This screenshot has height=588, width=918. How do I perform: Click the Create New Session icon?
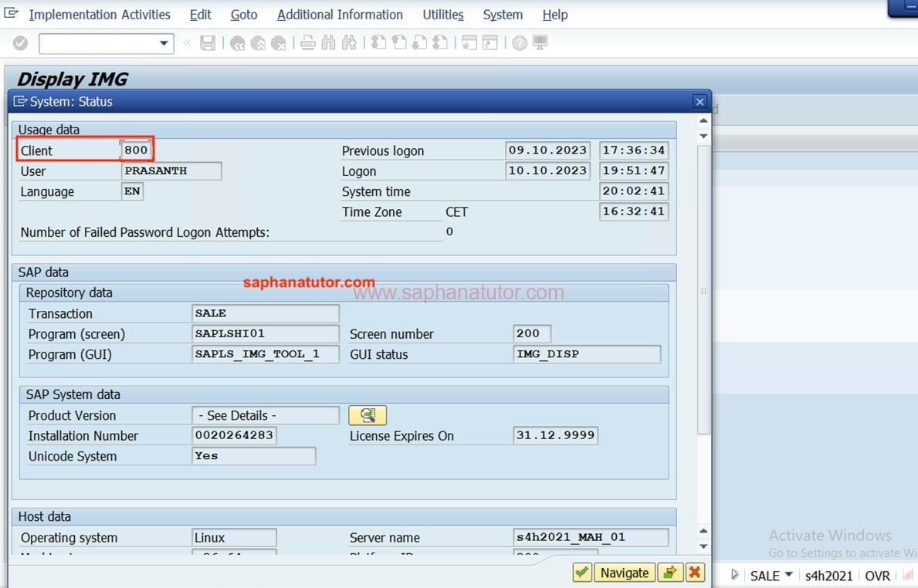click(x=469, y=42)
